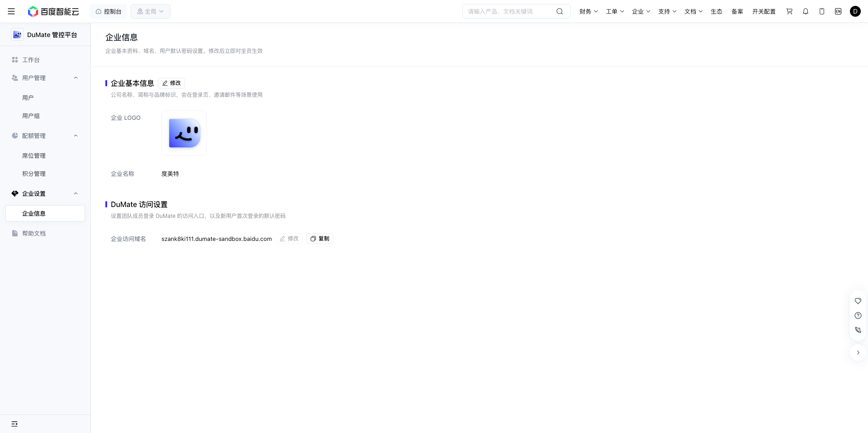Open the 全局 region dropdown
The width and height of the screenshot is (868, 433).
pyautogui.click(x=151, y=11)
